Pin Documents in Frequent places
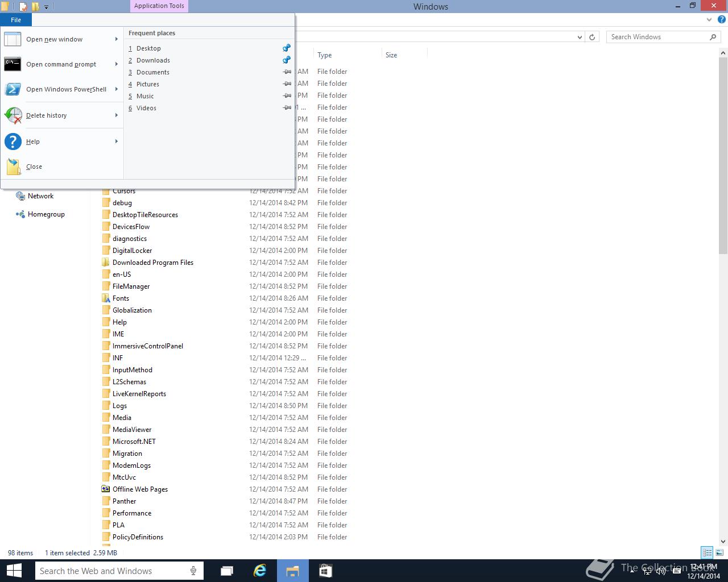The image size is (728, 582). click(x=287, y=72)
